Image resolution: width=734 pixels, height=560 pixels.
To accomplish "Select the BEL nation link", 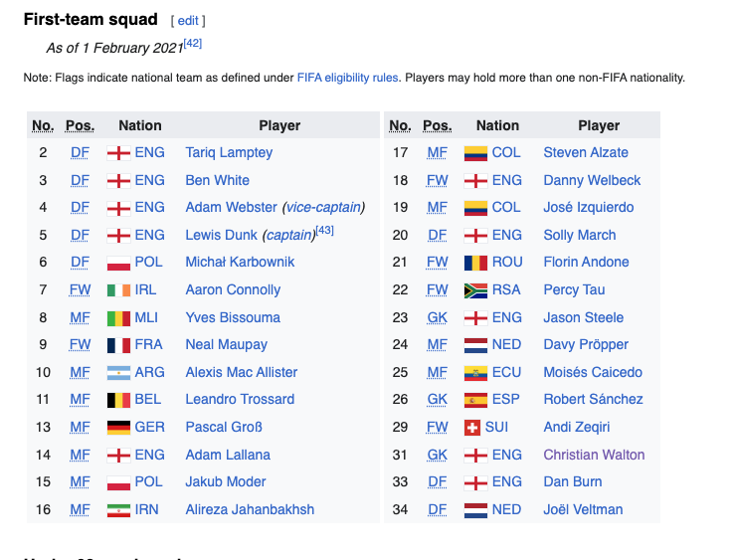I will point(148,400).
